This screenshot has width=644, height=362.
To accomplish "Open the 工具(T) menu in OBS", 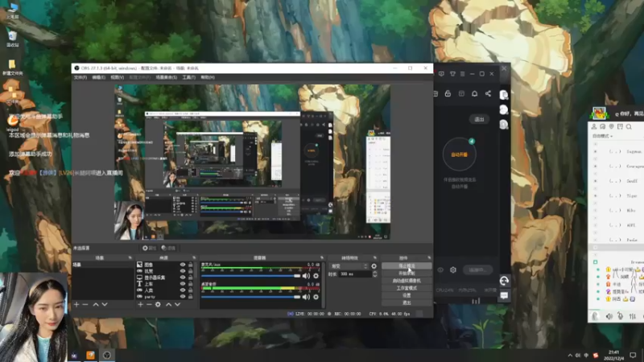I will pos(189,77).
